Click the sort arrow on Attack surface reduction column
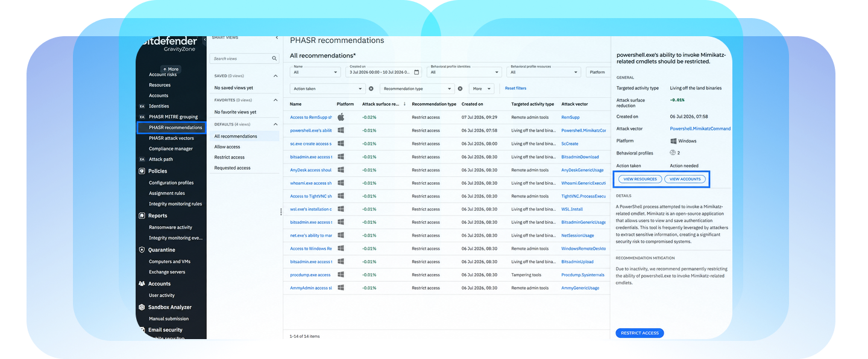 tap(404, 104)
